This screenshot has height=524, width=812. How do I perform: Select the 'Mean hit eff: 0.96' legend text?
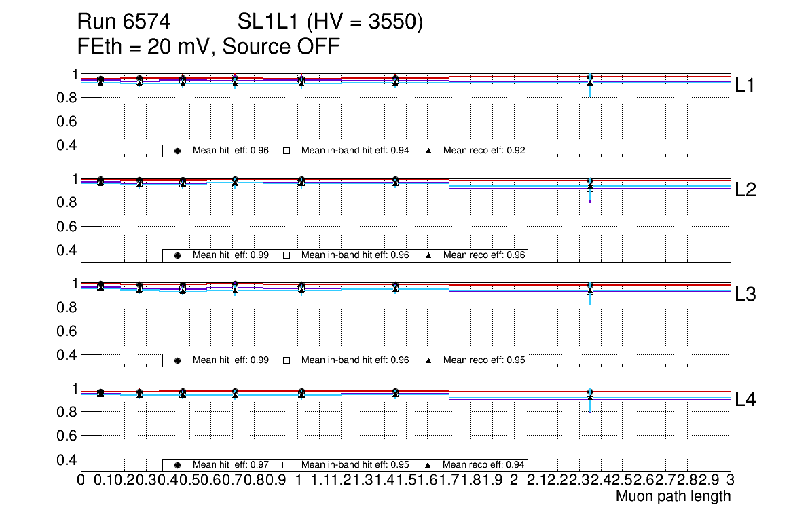click(x=231, y=151)
